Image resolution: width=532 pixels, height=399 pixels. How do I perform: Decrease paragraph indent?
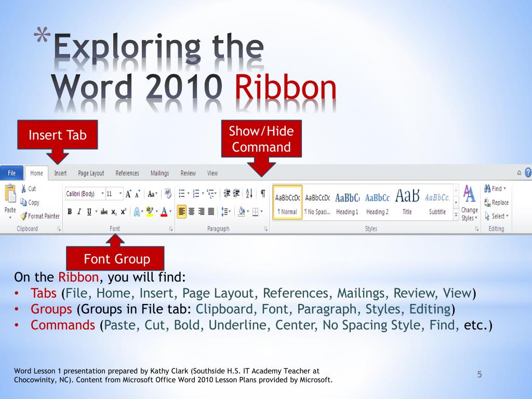[227, 193]
